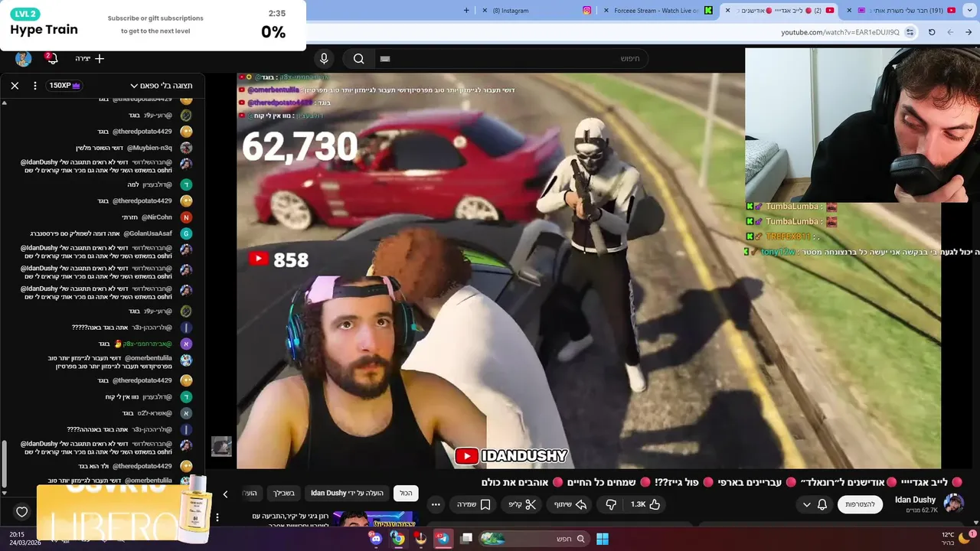The height and width of the screenshot is (551, 980).
Task: Click the YouTube voice search microphone icon
Action: pyautogui.click(x=324, y=59)
